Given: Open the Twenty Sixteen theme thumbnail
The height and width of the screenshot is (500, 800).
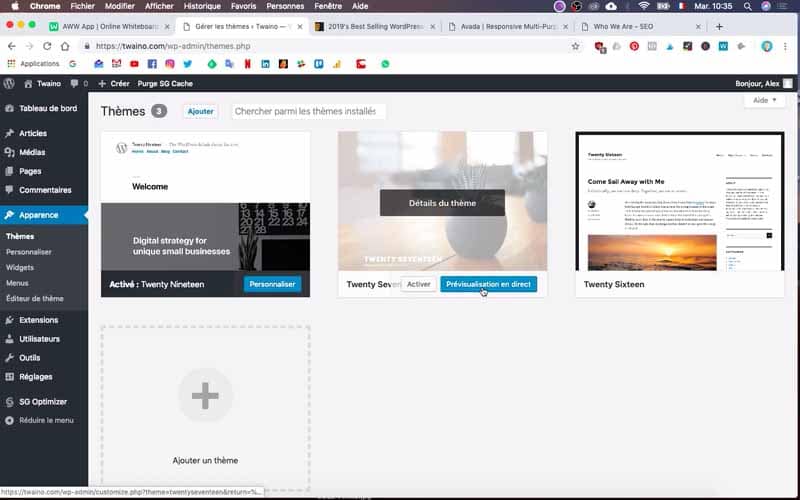Looking at the screenshot, I should (680, 201).
